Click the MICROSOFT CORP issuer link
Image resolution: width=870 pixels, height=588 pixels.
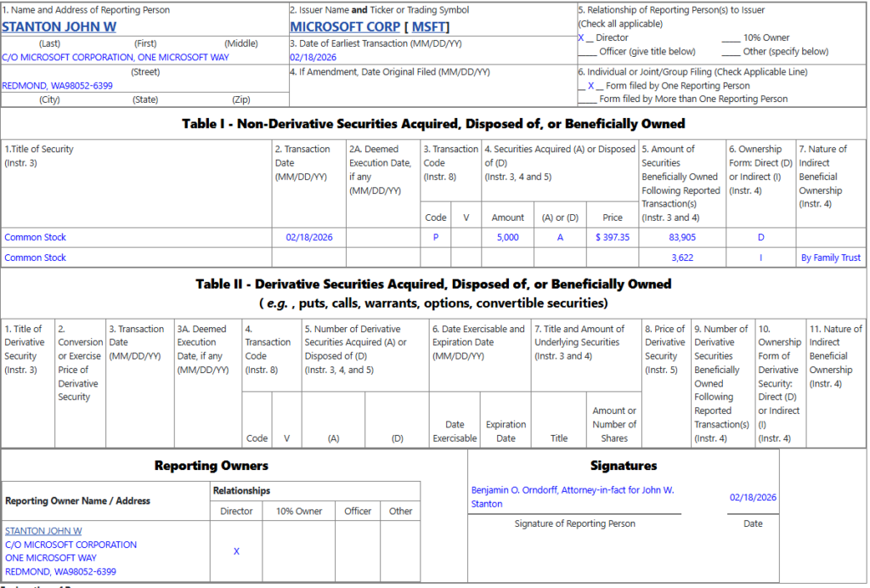[344, 26]
